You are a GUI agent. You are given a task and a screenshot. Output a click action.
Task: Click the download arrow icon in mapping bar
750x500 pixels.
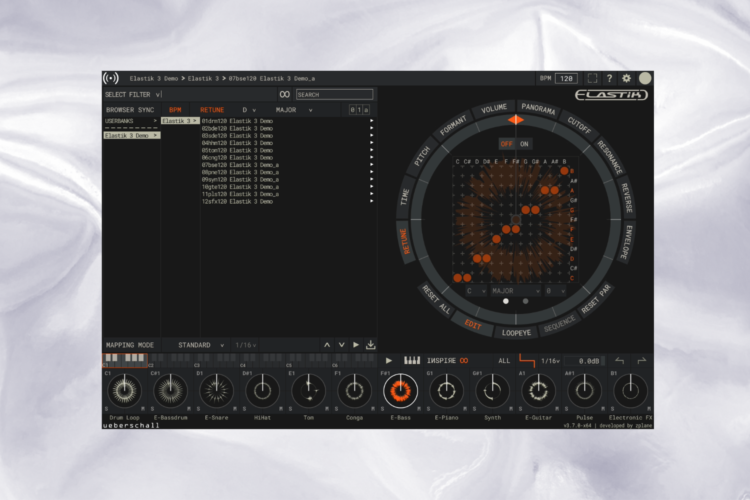click(x=371, y=345)
